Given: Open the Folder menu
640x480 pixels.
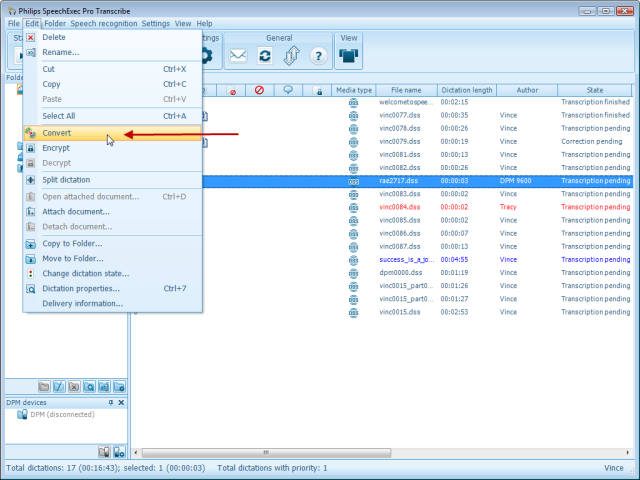Looking at the screenshot, I should pyautogui.click(x=55, y=23).
